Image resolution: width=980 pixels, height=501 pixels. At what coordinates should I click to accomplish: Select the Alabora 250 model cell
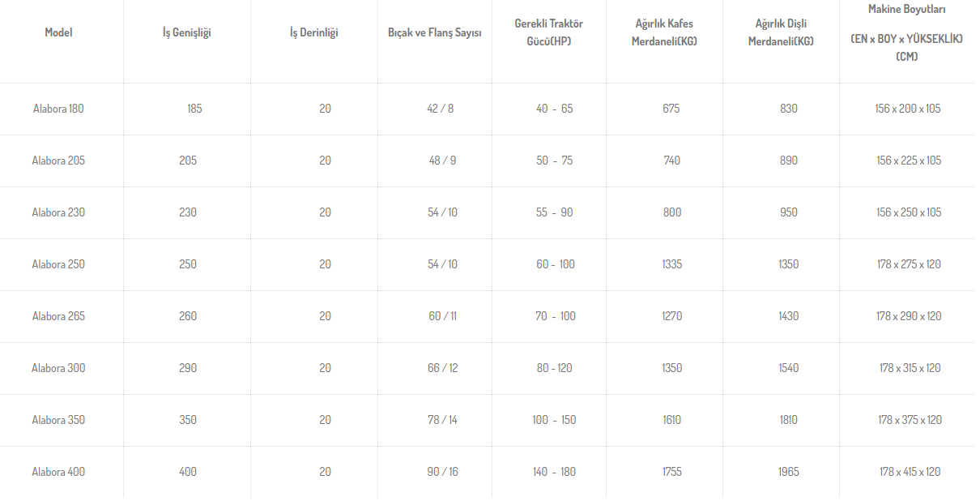(58, 264)
